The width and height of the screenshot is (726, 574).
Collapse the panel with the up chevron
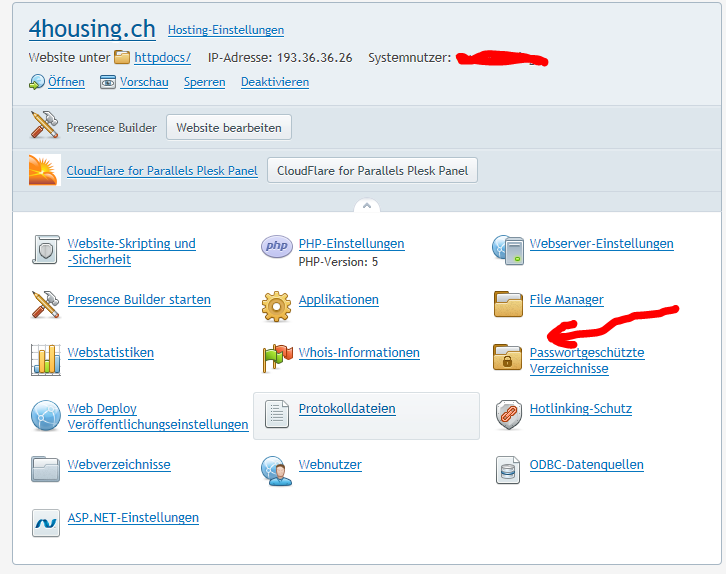(365, 206)
